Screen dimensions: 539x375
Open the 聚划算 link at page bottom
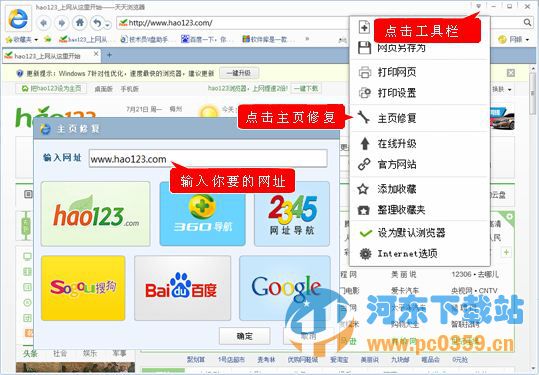click(x=196, y=360)
